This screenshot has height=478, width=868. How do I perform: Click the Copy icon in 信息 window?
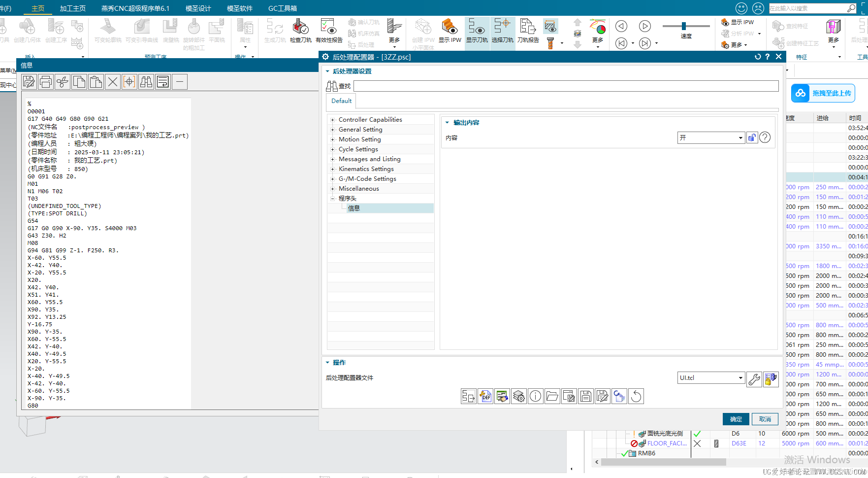[x=79, y=82]
